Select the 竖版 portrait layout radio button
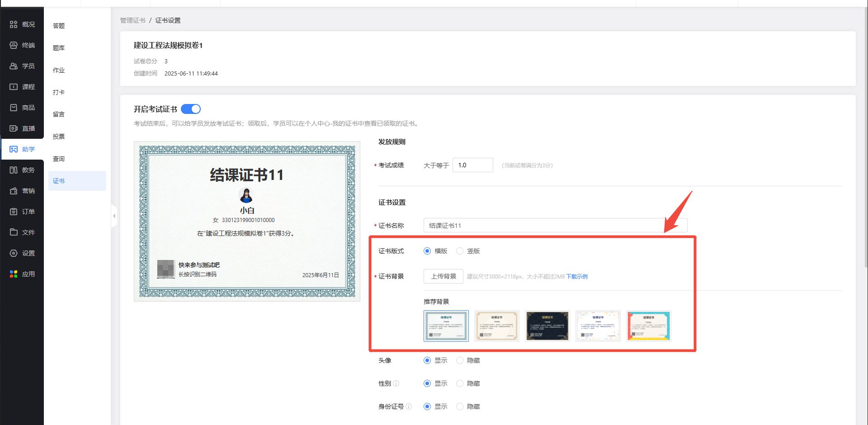This screenshot has height=425, width=868. 460,251
